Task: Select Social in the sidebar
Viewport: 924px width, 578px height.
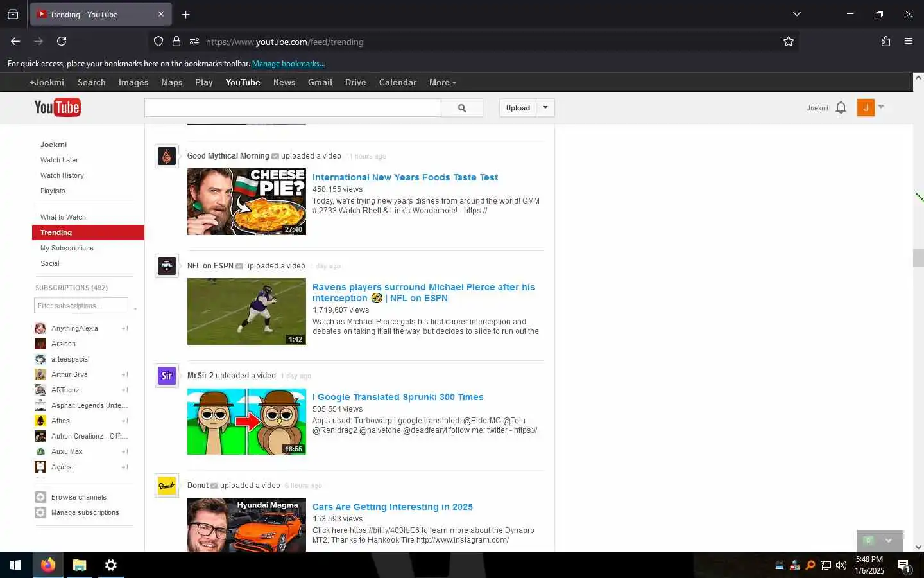Action: [x=49, y=263]
